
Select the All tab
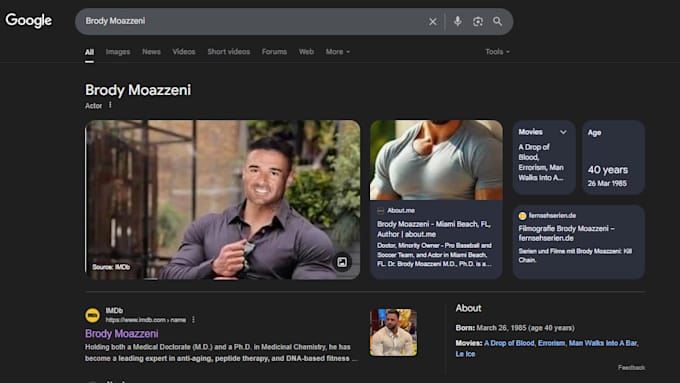(89, 52)
